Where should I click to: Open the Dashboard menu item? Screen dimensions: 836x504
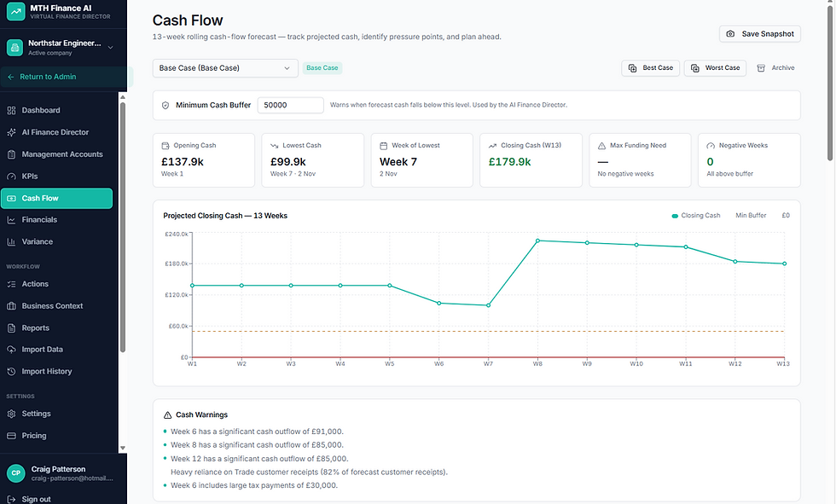point(56,110)
